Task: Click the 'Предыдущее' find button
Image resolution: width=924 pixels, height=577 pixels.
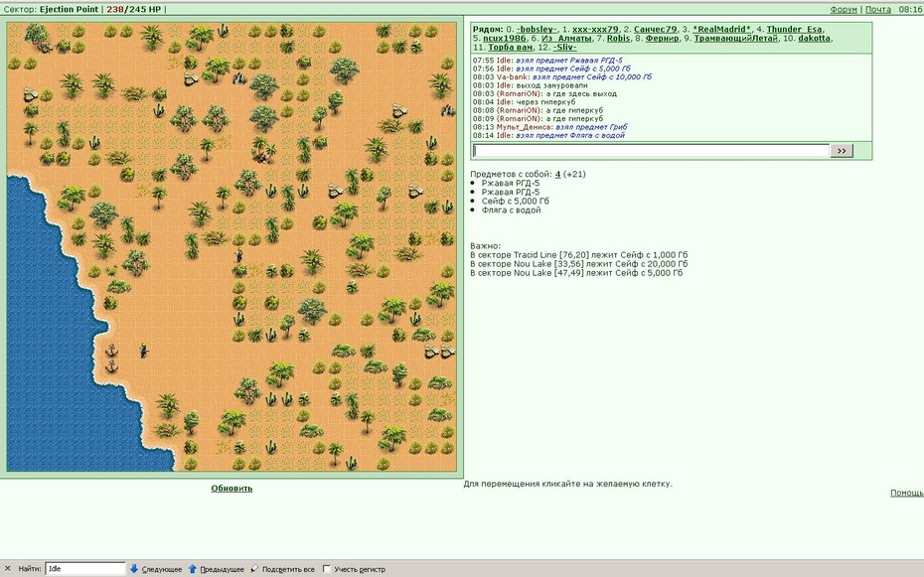Action: [222, 569]
